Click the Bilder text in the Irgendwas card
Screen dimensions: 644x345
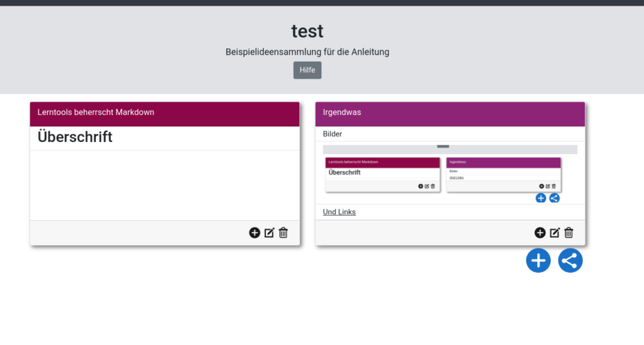click(x=332, y=134)
